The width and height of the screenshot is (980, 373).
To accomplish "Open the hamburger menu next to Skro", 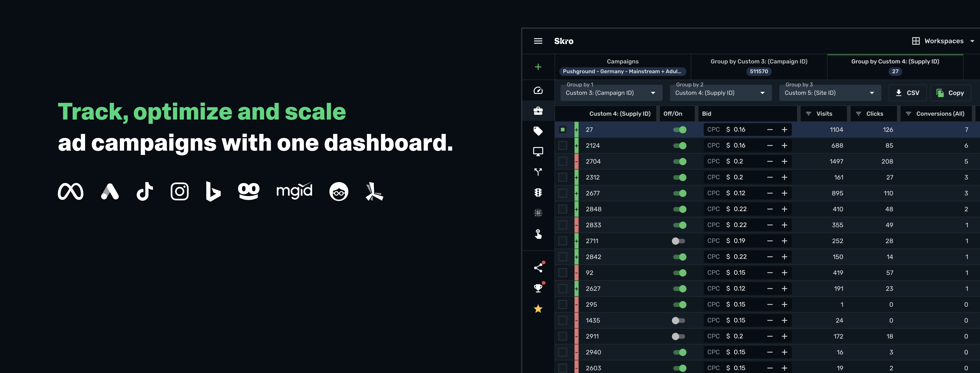I will 538,41.
